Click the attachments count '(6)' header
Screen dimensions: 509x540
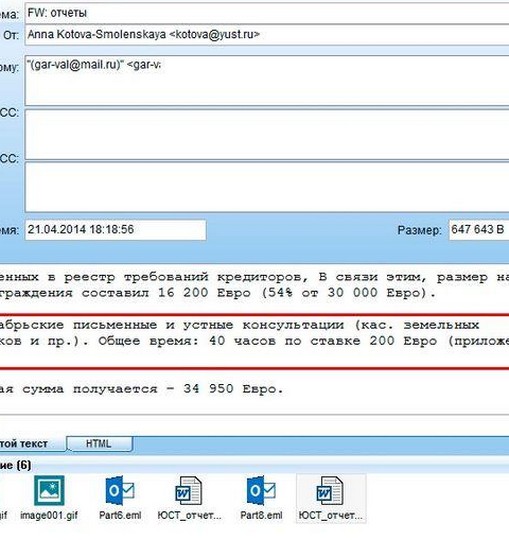[x=23, y=466]
